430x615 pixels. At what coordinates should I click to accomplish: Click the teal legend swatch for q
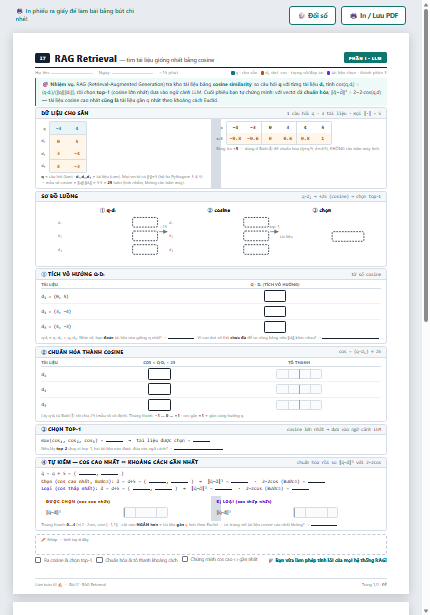point(233,73)
